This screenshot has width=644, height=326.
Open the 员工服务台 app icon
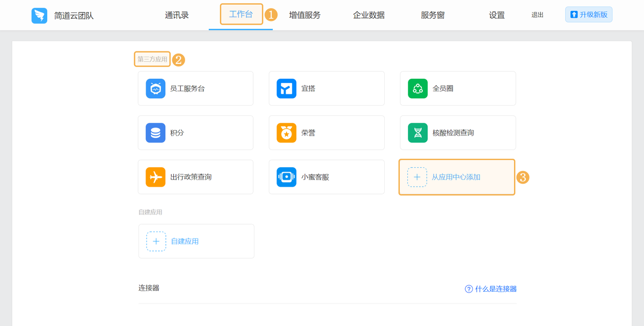tap(155, 88)
